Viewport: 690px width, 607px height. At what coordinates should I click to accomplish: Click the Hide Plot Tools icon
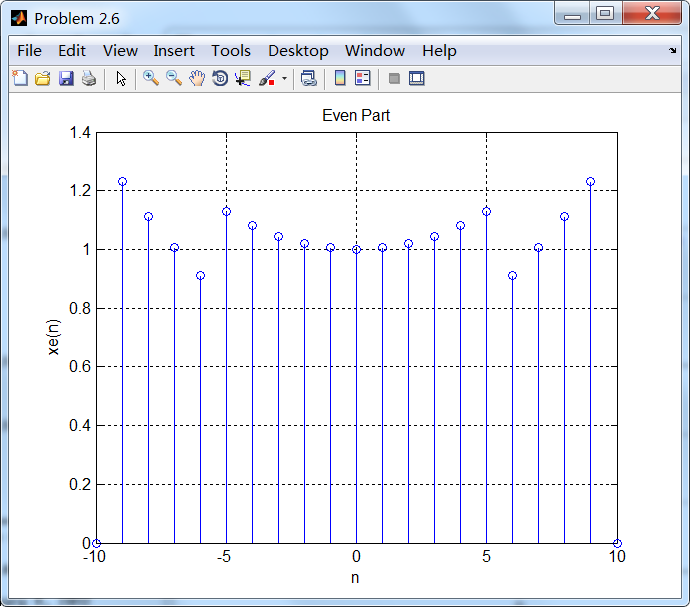pos(394,79)
